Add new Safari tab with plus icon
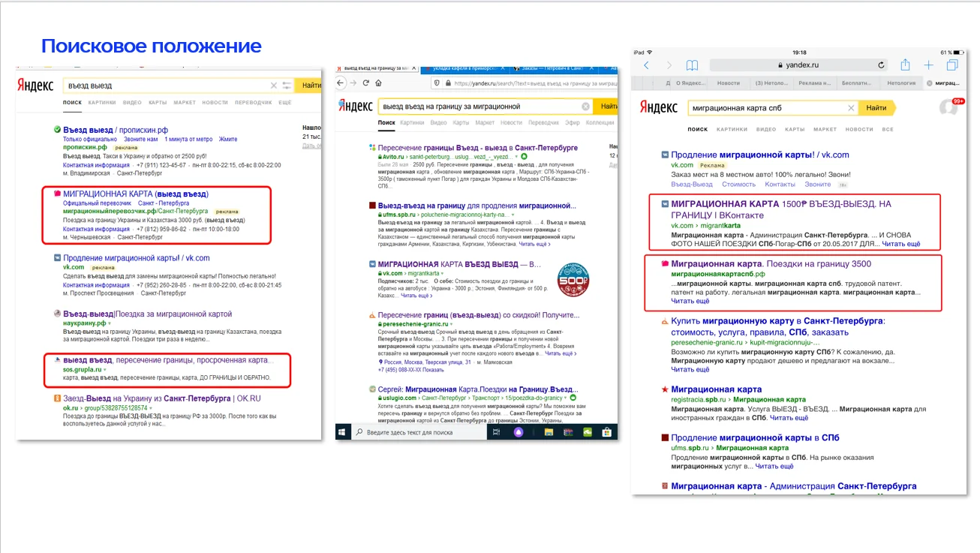 (x=929, y=65)
